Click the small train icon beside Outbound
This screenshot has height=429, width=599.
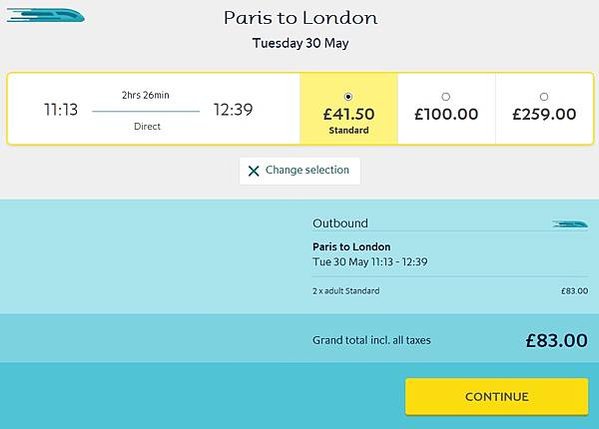tap(570, 224)
